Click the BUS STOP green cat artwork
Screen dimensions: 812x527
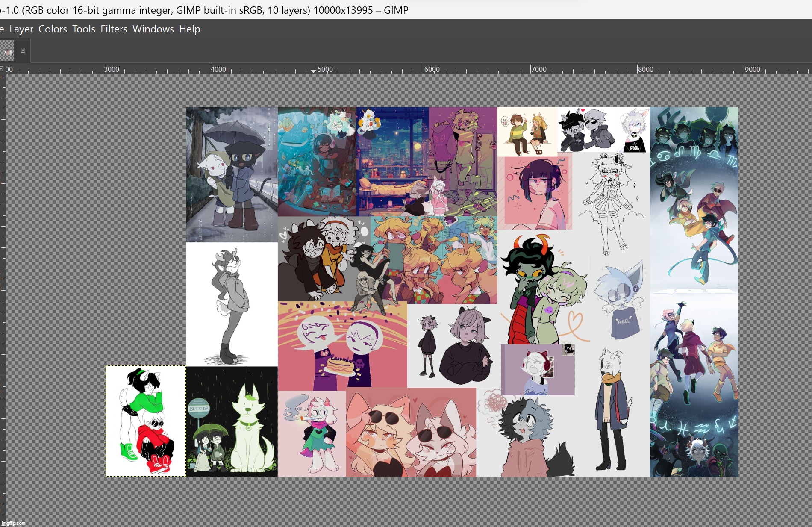[232, 421]
